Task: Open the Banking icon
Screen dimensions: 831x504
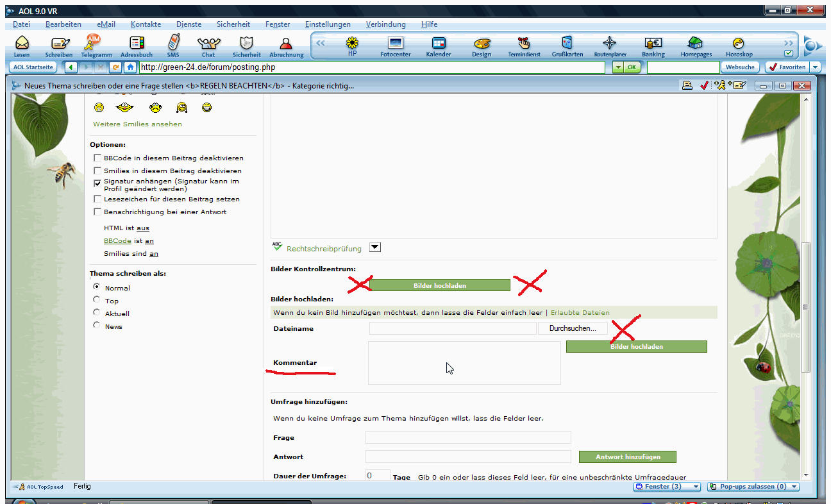Action: tap(653, 44)
